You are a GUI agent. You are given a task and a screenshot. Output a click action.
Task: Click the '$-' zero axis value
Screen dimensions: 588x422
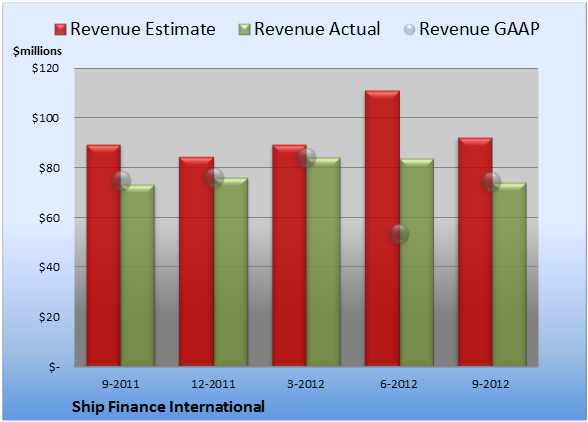[x=54, y=367]
